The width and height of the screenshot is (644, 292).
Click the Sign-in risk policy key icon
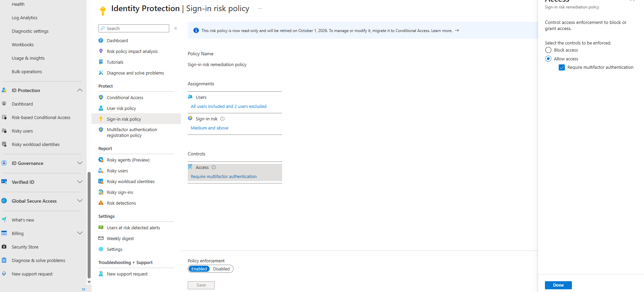coord(101,119)
